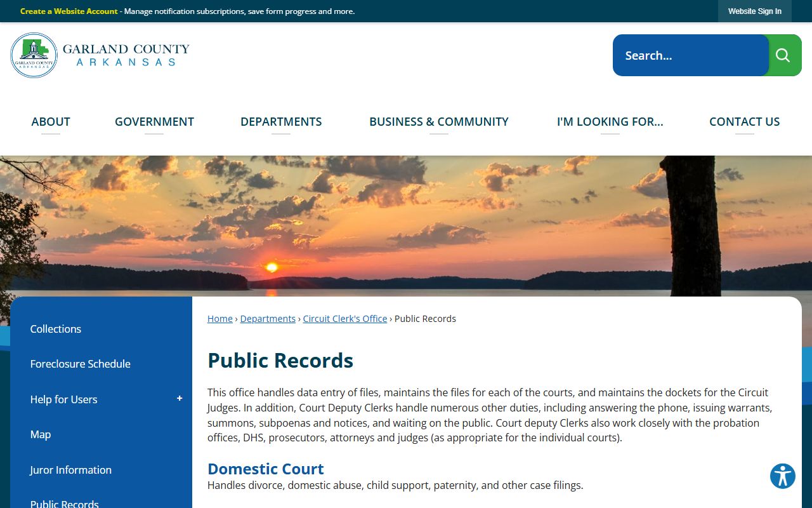This screenshot has height=508, width=812.
Task: Go to Home breadcrumb link
Action: tap(220, 319)
